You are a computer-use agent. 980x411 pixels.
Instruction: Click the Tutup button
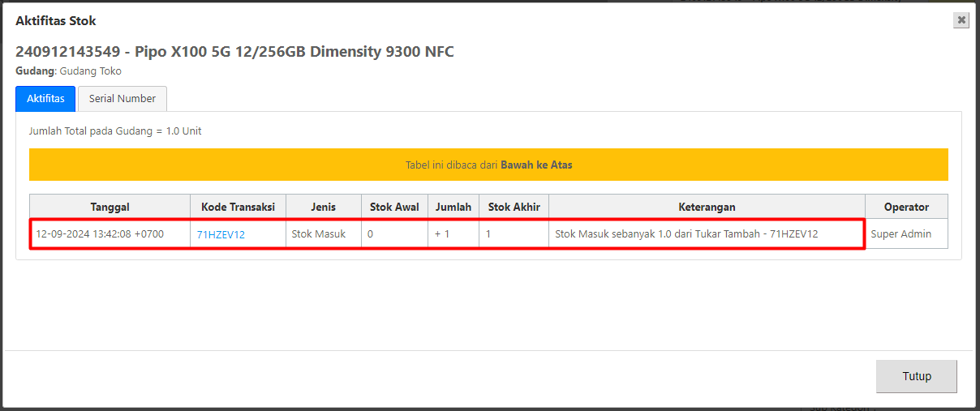point(917,376)
